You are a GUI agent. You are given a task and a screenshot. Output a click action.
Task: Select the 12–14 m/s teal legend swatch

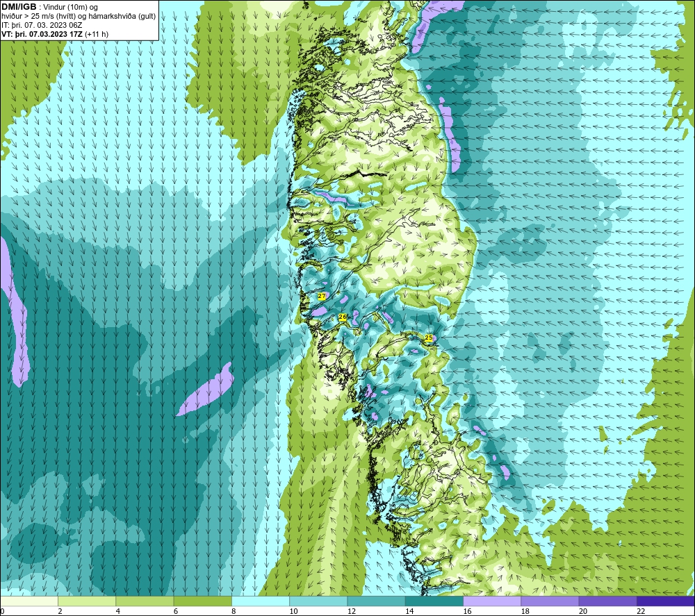376,601
